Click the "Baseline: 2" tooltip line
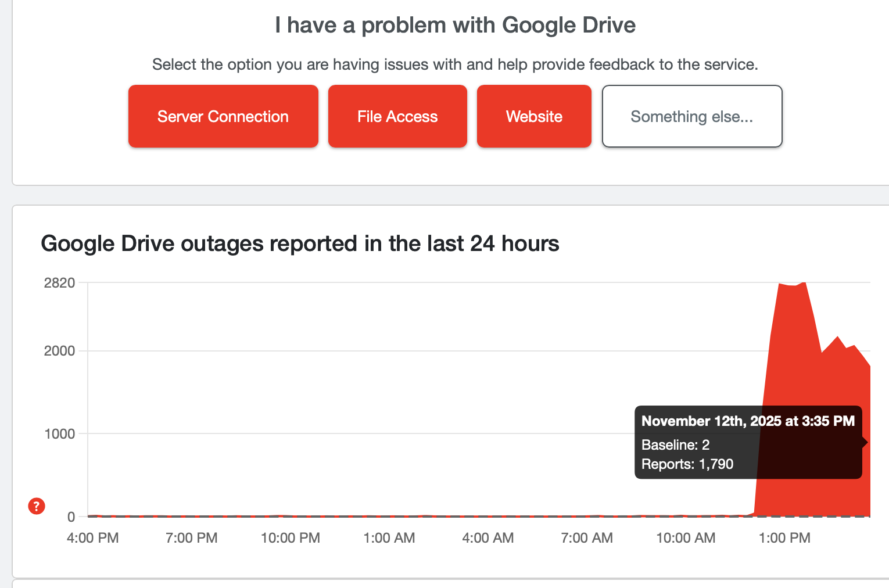Screen dimensions: 889x588 (x=675, y=444)
